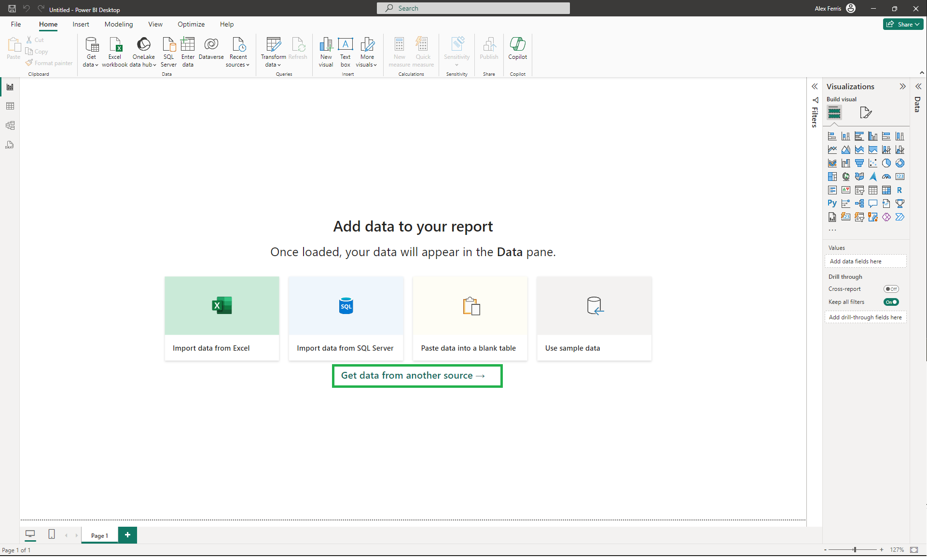Click Paste data into a blank table
Image resolution: width=927 pixels, height=560 pixels.
[470, 318]
